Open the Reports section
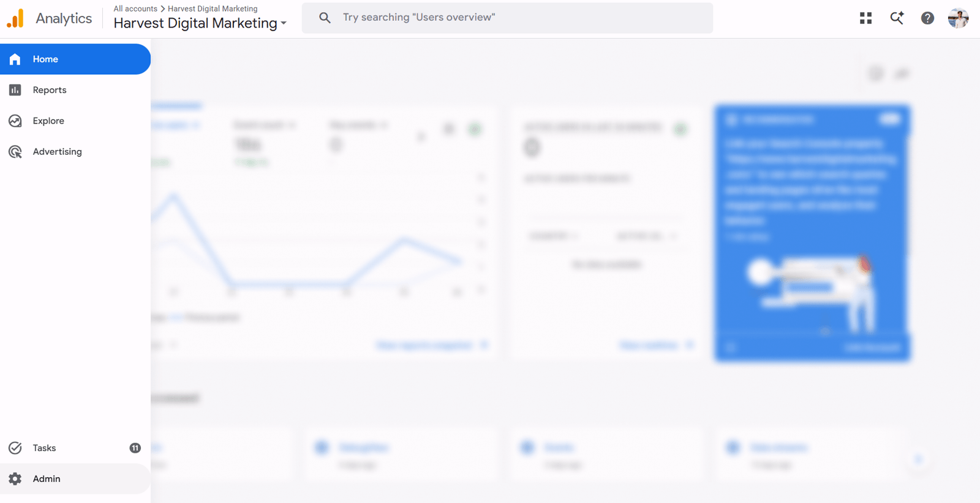 tap(75, 90)
